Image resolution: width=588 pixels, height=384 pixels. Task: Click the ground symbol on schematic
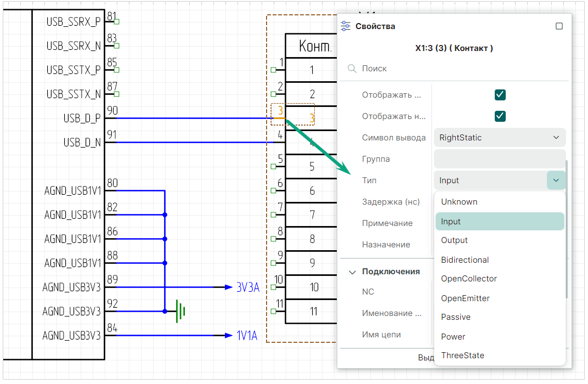pyautogui.click(x=180, y=311)
